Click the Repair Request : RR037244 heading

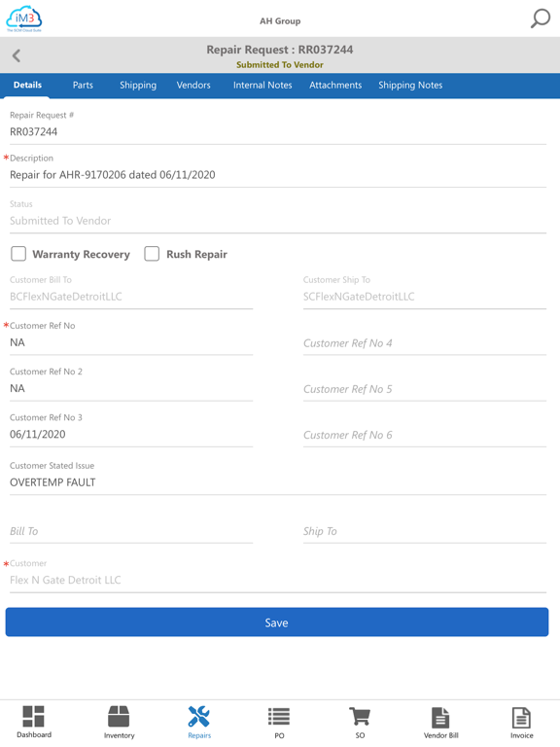click(x=280, y=50)
